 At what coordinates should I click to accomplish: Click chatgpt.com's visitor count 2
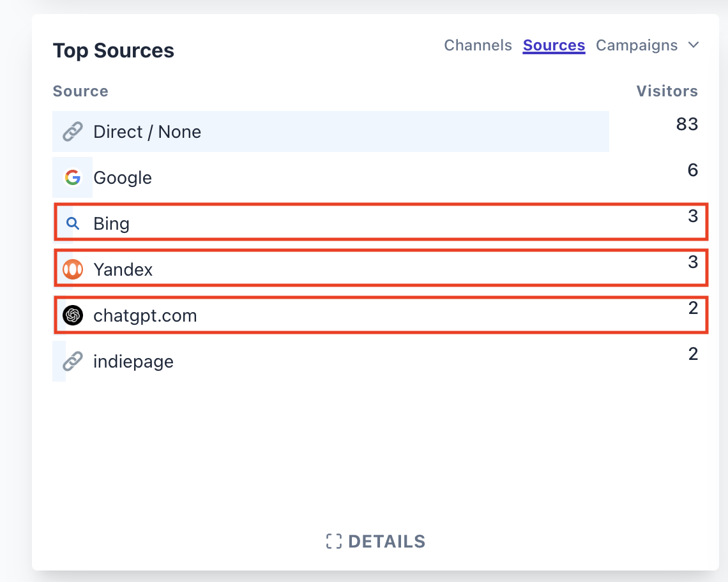[693, 308]
